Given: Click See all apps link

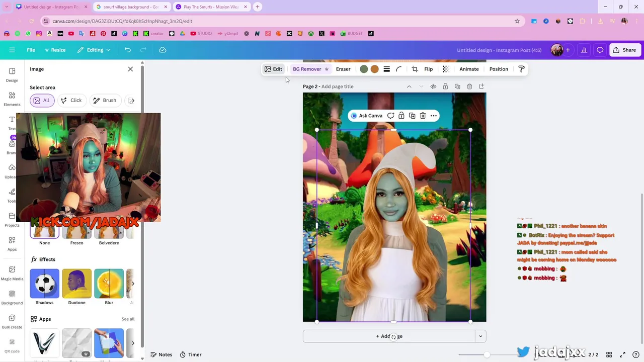Looking at the screenshot, I should [x=128, y=319].
